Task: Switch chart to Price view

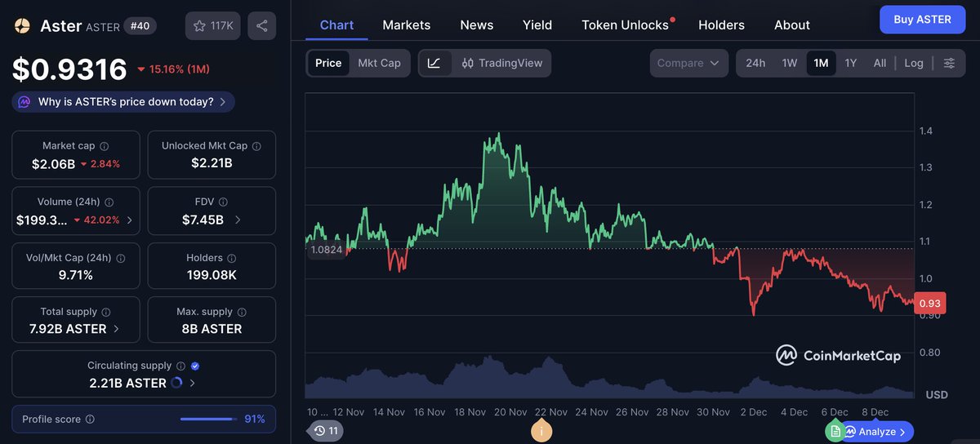Action: point(328,63)
